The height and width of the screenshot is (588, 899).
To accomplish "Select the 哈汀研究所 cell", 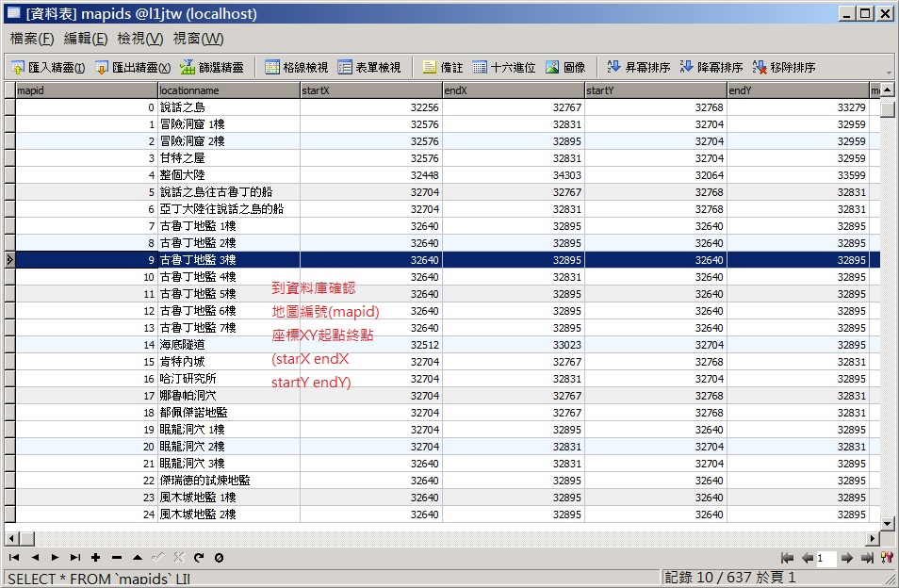I will 229,378.
